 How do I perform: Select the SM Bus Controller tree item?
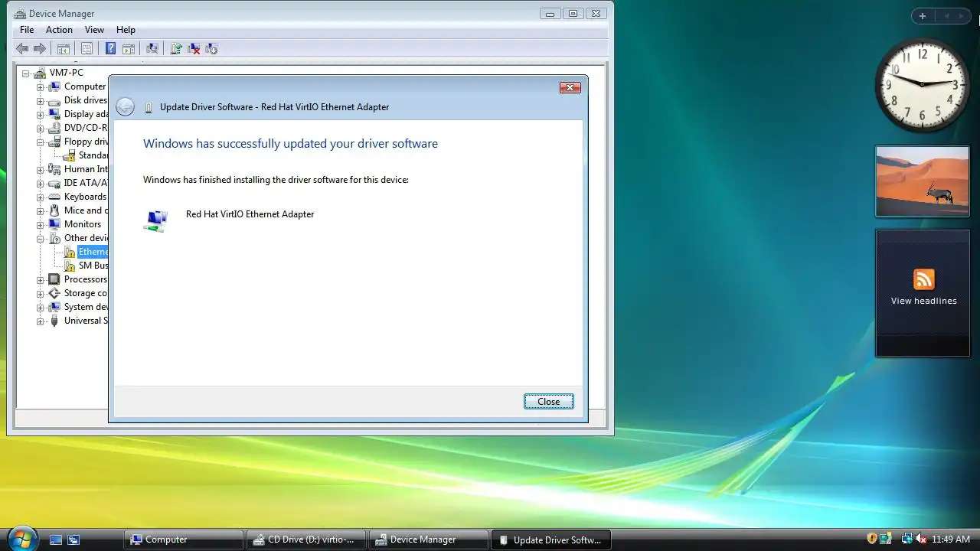coord(93,266)
